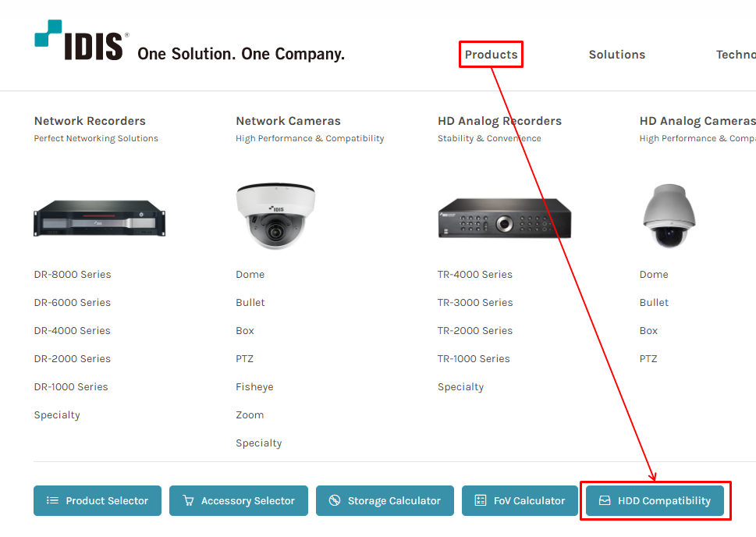
Task: Open the DR-4000 Series link
Action: (73, 330)
